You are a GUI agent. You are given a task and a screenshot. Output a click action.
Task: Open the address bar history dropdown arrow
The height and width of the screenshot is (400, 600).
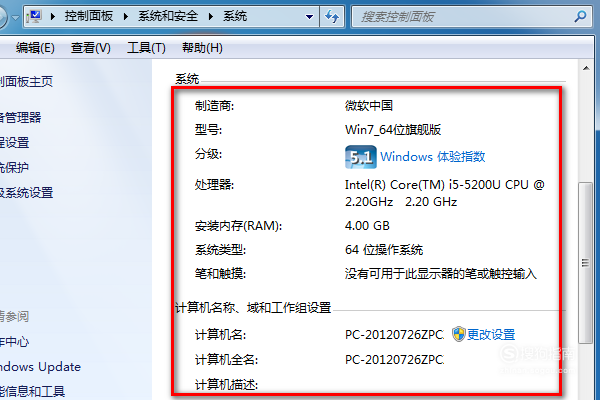click(309, 17)
